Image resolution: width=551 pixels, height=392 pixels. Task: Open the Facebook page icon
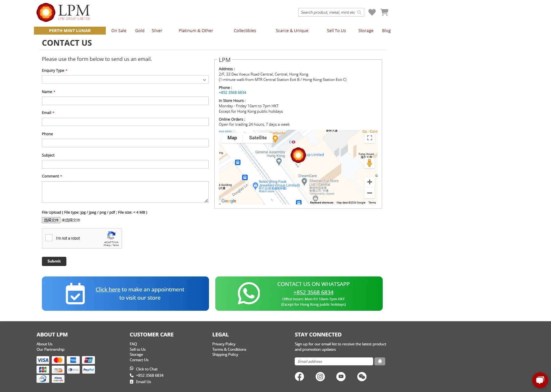299,376
